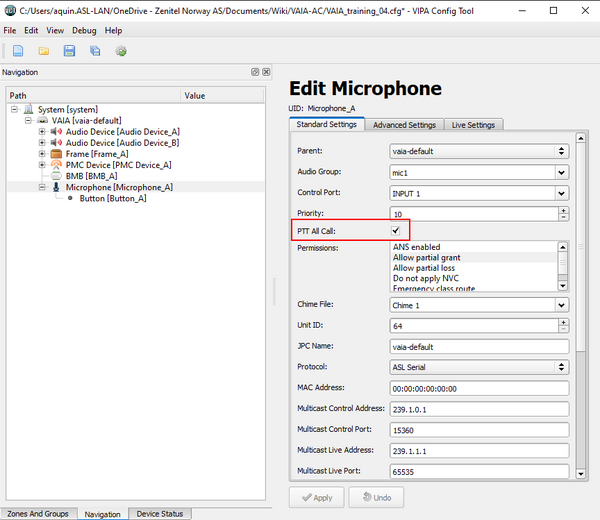
Task: Float the Navigation panel with its undock icon
Action: pyautogui.click(x=254, y=73)
